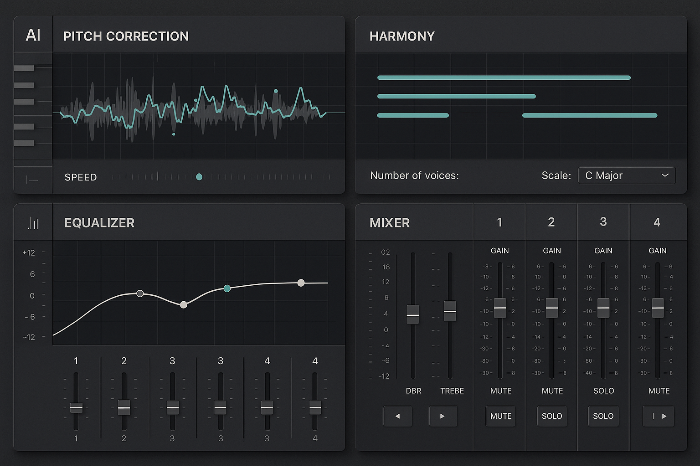700x466 pixels.
Task: Click the AI icon beside Pitch Correction
Action: [33, 35]
